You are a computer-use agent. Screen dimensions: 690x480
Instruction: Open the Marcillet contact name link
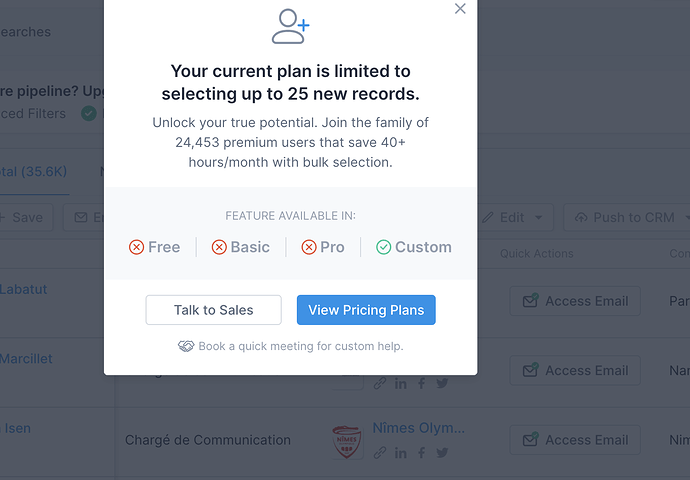click(26, 358)
